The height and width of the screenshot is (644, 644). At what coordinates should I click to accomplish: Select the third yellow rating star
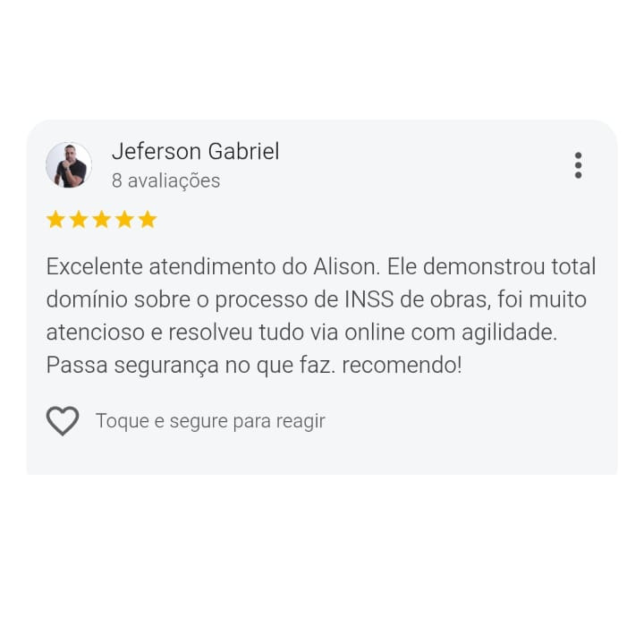click(102, 220)
